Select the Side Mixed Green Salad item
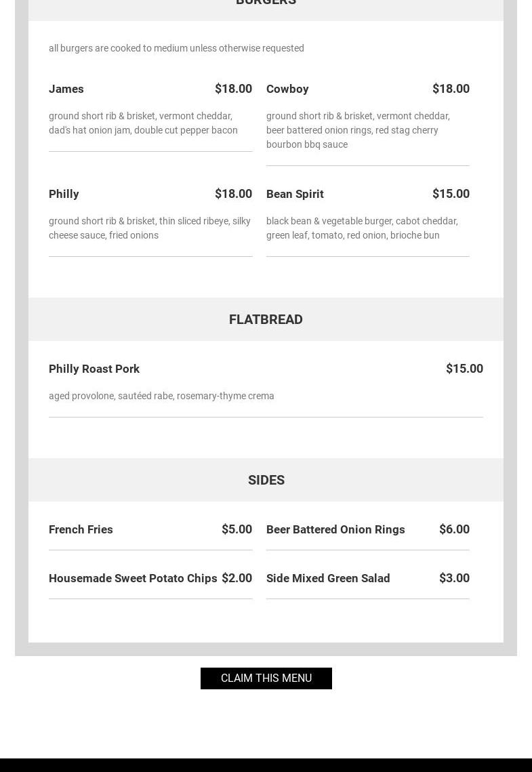The height and width of the screenshot is (772, 532). click(328, 578)
